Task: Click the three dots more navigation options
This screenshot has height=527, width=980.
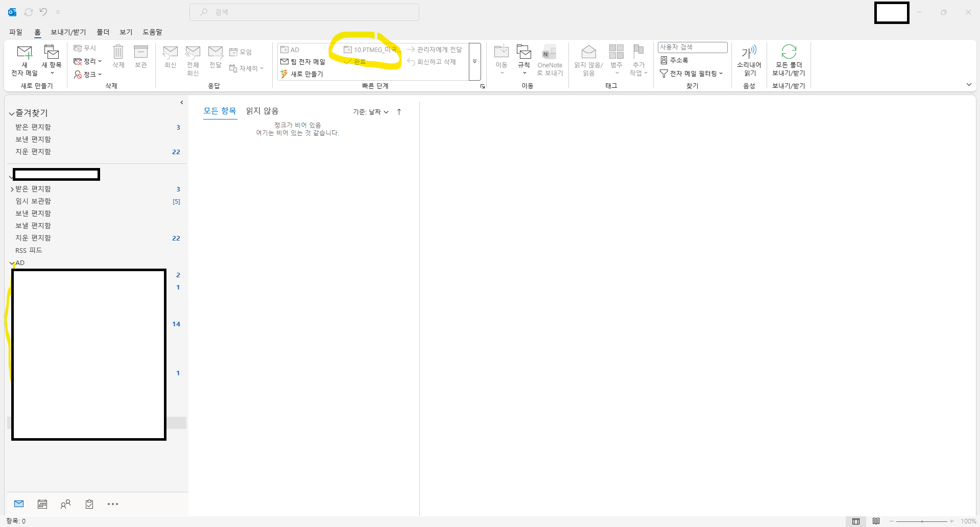Action: click(x=113, y=504)
